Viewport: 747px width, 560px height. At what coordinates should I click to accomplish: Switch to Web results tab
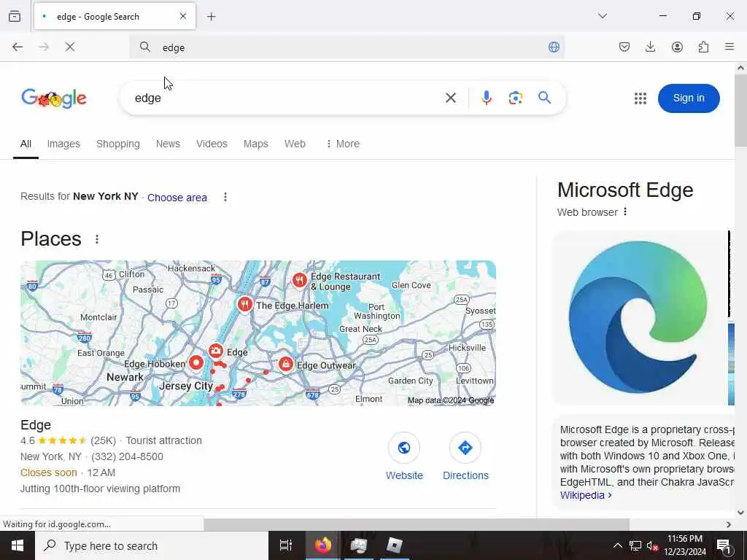(x=295, y=144)
